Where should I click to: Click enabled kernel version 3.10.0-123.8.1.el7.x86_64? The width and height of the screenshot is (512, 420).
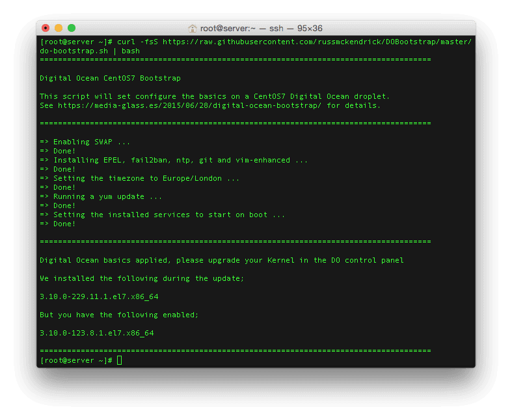click(x=97, y=333)
